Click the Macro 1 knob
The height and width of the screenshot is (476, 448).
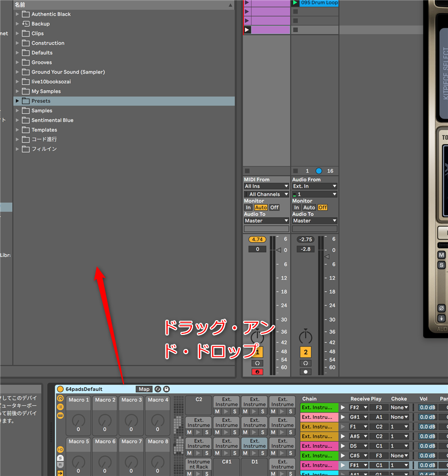pyautogui.click(x=79, y=420)
